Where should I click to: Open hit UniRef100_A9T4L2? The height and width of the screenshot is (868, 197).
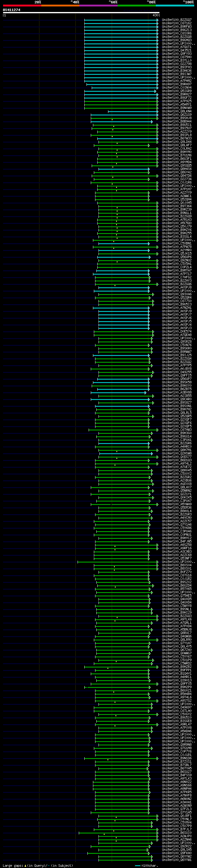[177, 464]
